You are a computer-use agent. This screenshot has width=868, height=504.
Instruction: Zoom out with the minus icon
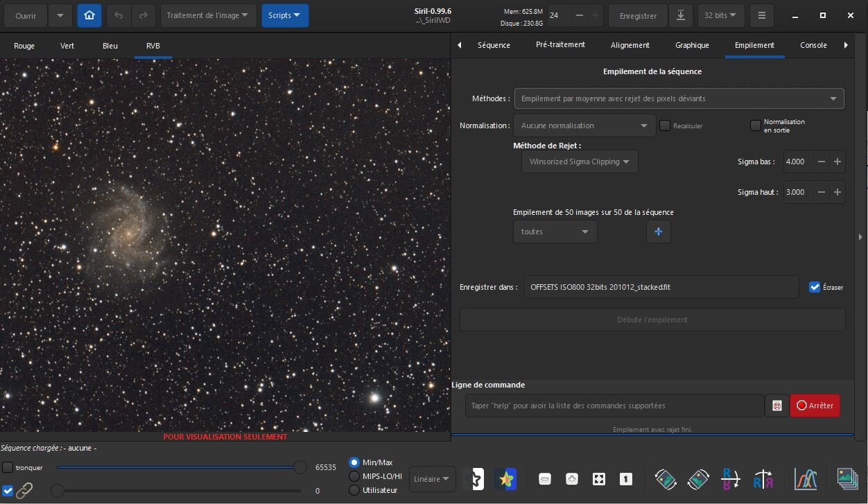tap(545, 479)
